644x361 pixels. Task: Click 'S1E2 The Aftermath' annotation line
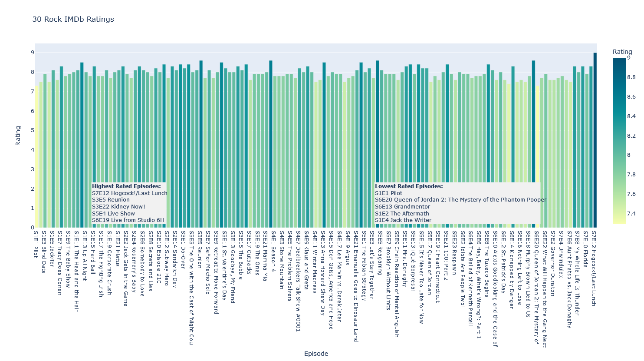coord(402,214)
